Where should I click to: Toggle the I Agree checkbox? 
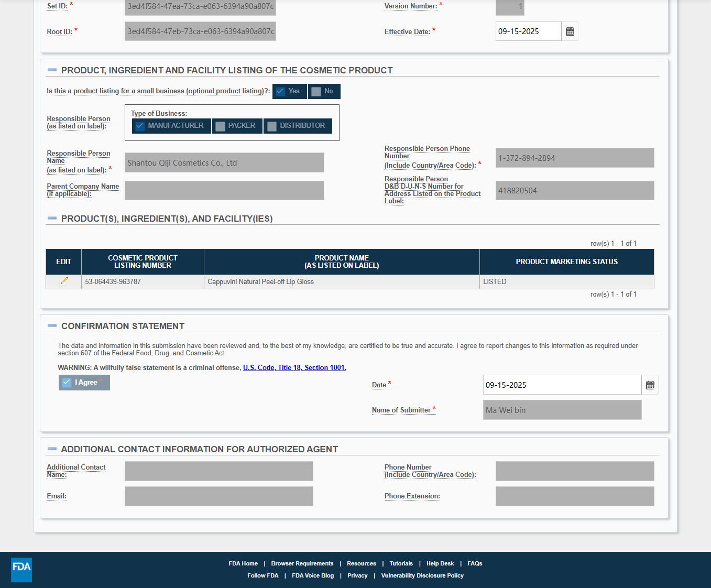pyautogui.click(x=67, y=383)
